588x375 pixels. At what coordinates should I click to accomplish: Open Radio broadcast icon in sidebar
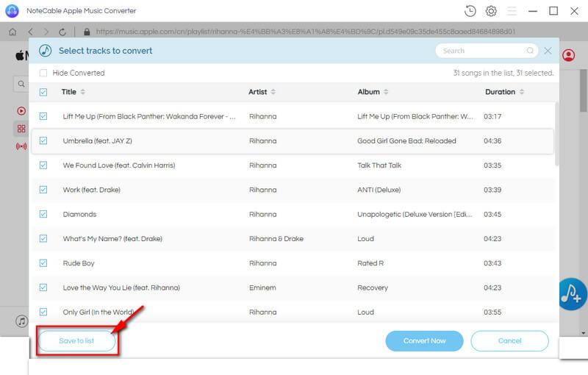(21, 146)
